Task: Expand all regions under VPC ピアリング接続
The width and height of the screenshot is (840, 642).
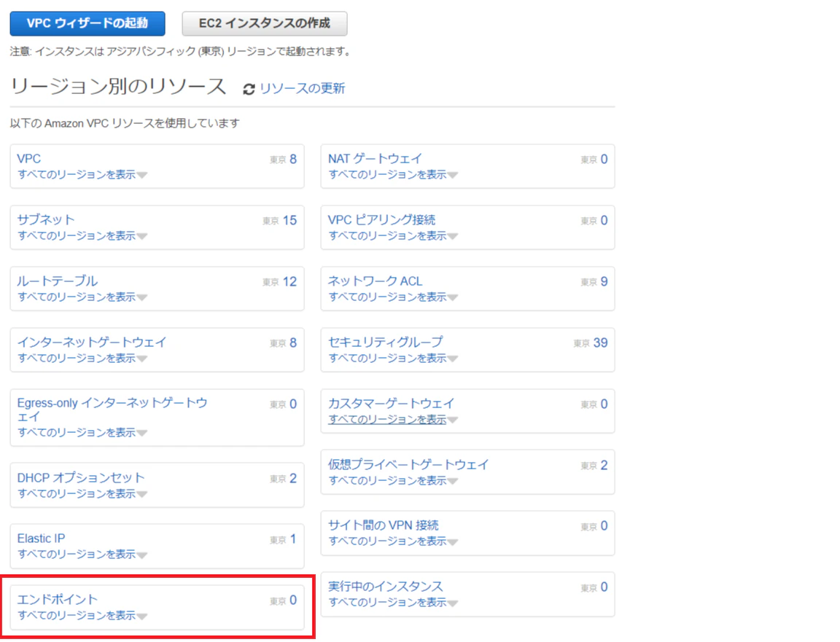Action: pos(393,235)
